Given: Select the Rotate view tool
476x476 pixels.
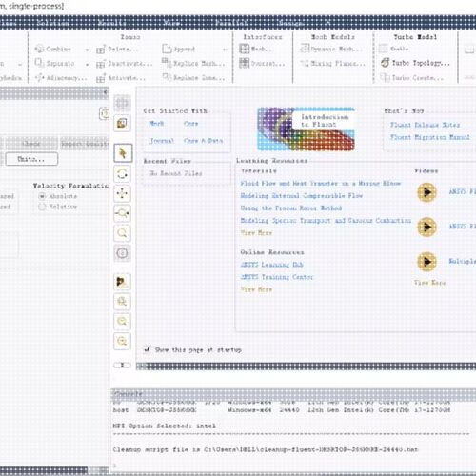Looking at the screenshot, I should (x=123, y=173).
